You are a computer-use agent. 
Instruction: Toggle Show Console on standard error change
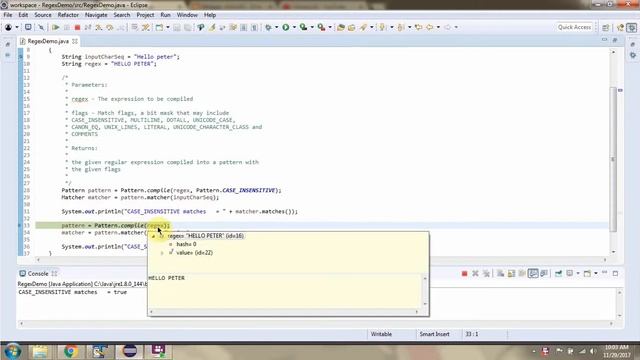[544, 273]
